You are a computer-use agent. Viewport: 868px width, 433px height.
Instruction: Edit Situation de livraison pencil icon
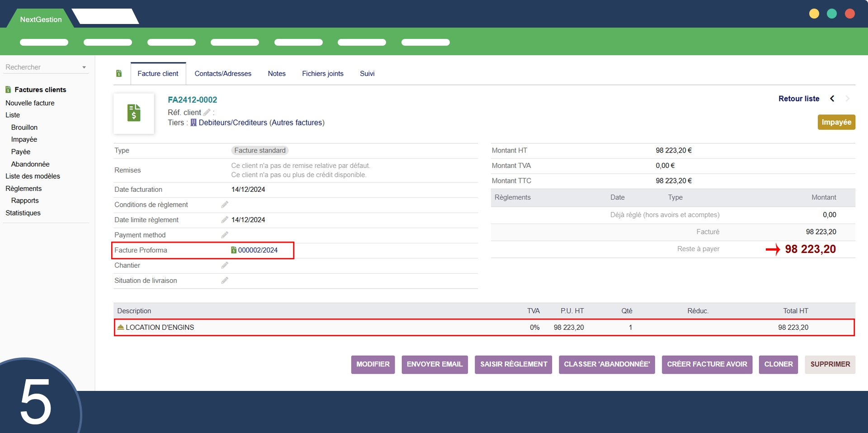[225, 281]
